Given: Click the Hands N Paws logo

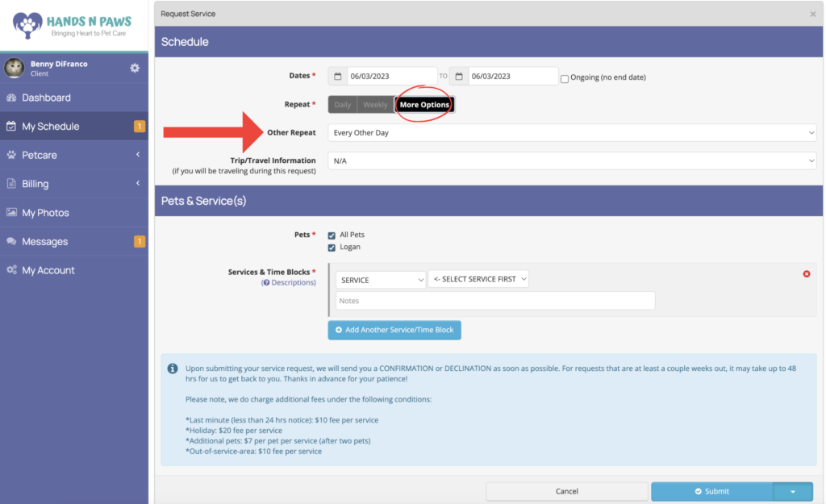Looking at the screenshot, I should (x=73, y=25).
